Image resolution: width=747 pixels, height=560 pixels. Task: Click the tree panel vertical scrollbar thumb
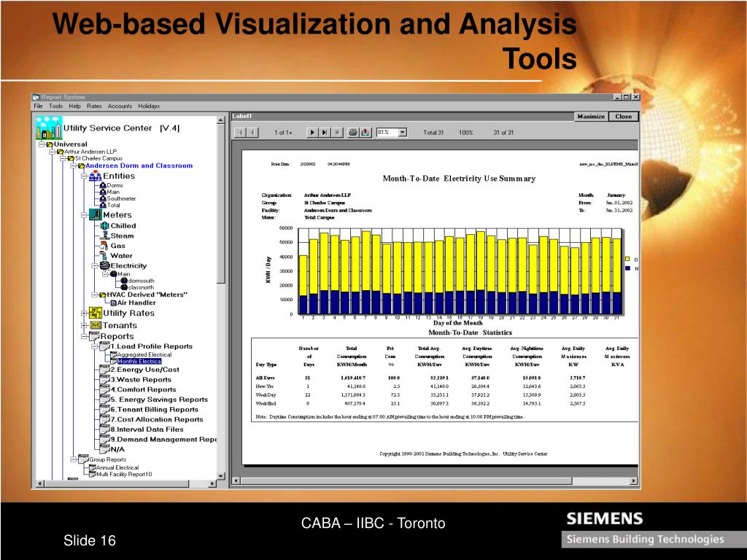(x=220, y=205)
